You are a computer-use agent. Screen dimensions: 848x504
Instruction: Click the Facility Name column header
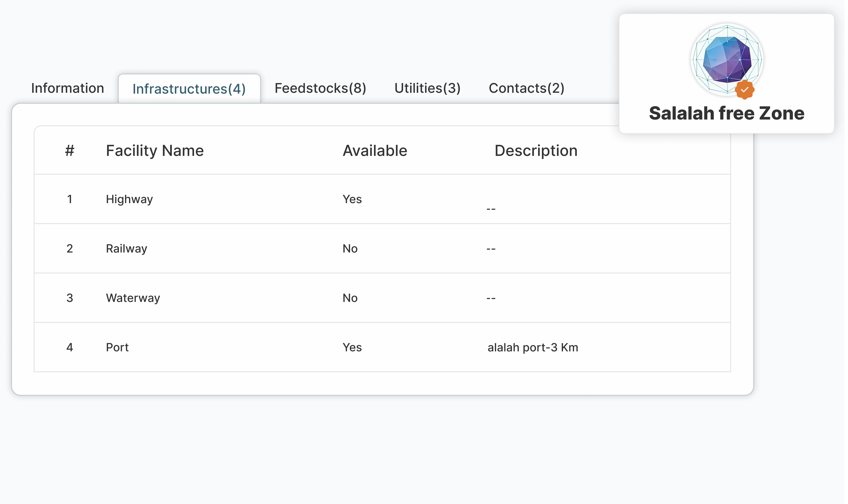(x=155, y=150)
